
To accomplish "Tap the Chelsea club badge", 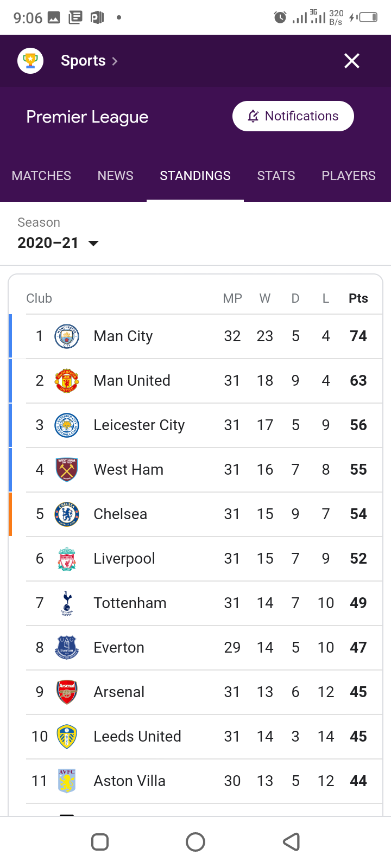I will click(67, 514).
